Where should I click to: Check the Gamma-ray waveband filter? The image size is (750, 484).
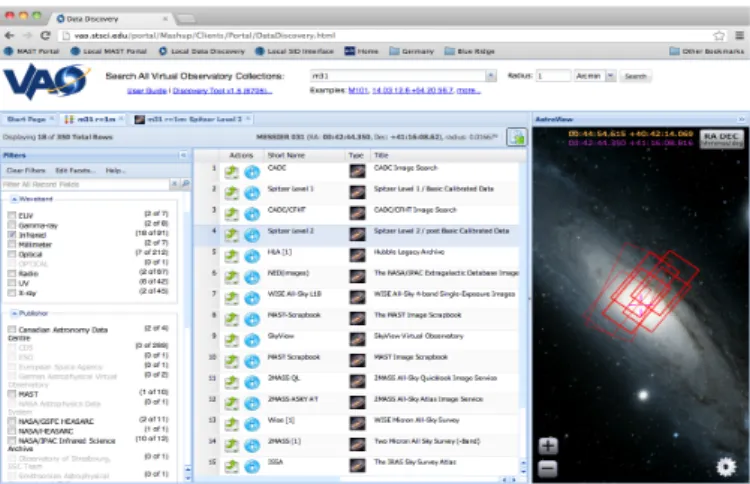click(12, 225)
